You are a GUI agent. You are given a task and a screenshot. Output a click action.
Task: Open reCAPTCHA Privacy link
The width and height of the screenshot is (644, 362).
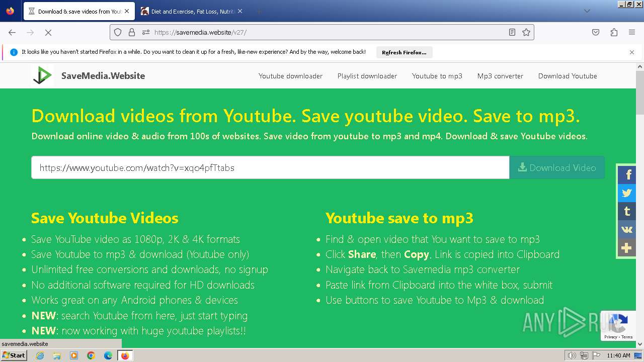coord(610,337)
